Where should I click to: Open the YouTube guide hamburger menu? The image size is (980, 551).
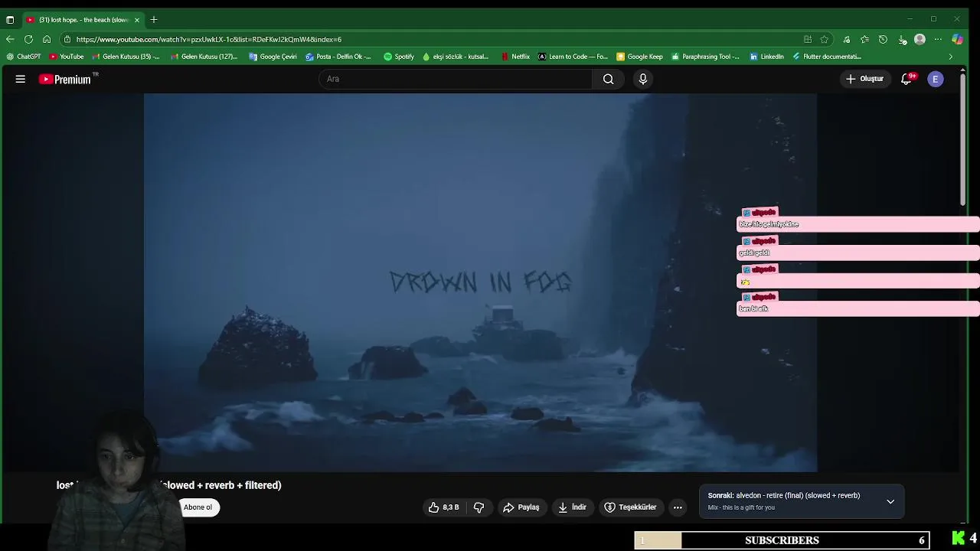(x=21, y=79)
